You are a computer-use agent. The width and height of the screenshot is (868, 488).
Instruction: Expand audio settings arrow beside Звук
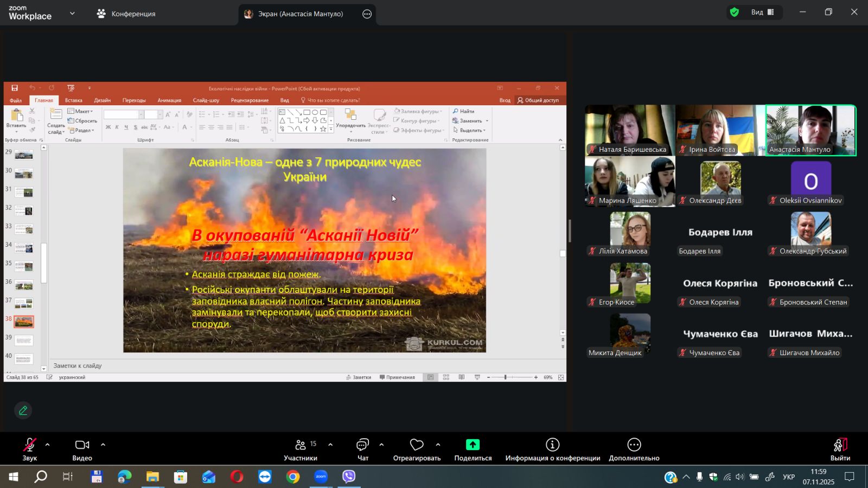[48, 445]
